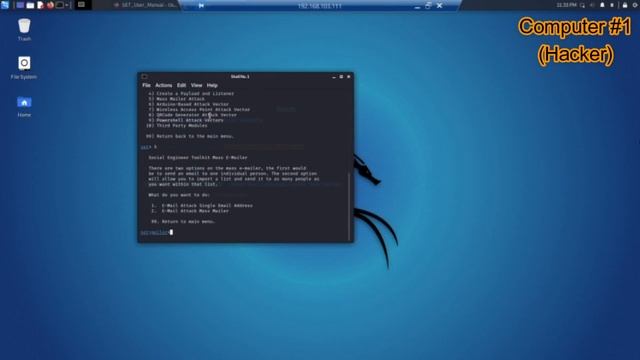The width and height of the screenshot is (640, 360).
Task: Launch the text editor from top panel
Action: coord(40,5)
